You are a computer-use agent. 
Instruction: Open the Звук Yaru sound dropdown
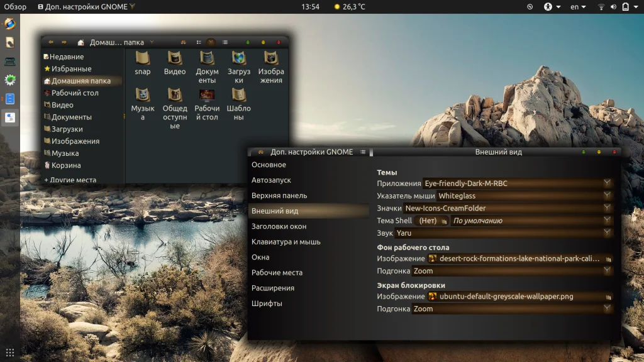pos(503,233)
